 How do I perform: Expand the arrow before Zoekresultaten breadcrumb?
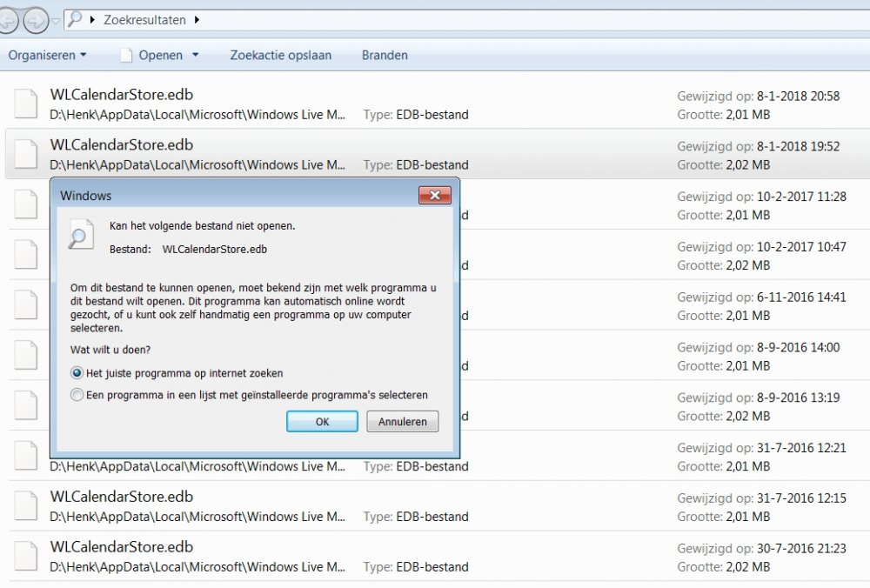pos(92,20)
